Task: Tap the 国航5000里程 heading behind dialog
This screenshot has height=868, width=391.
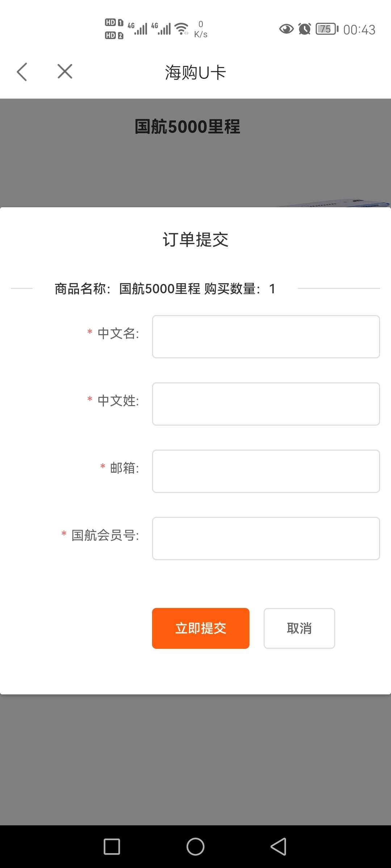Action: pyautogui.click(x=187, y=127)
